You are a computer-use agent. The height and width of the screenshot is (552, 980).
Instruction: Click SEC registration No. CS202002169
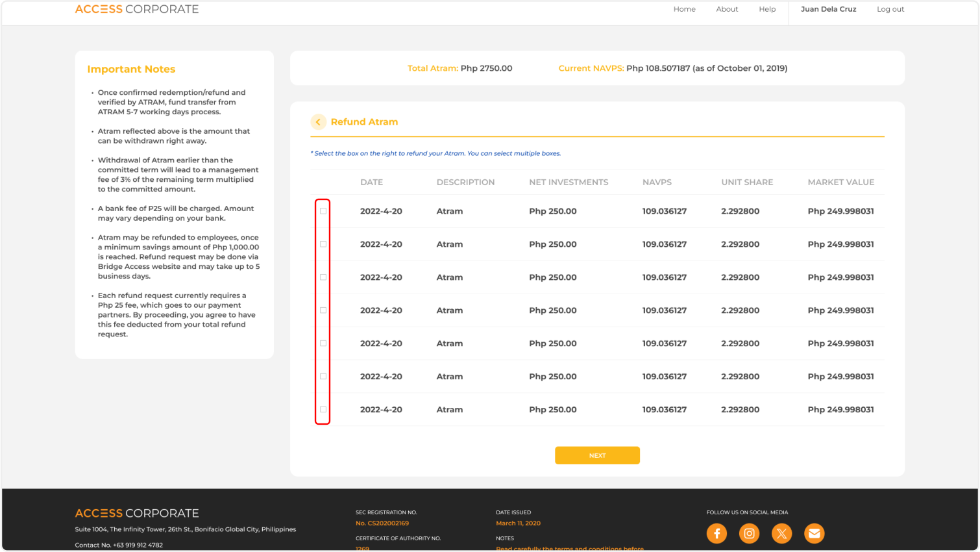click(382, 523)
